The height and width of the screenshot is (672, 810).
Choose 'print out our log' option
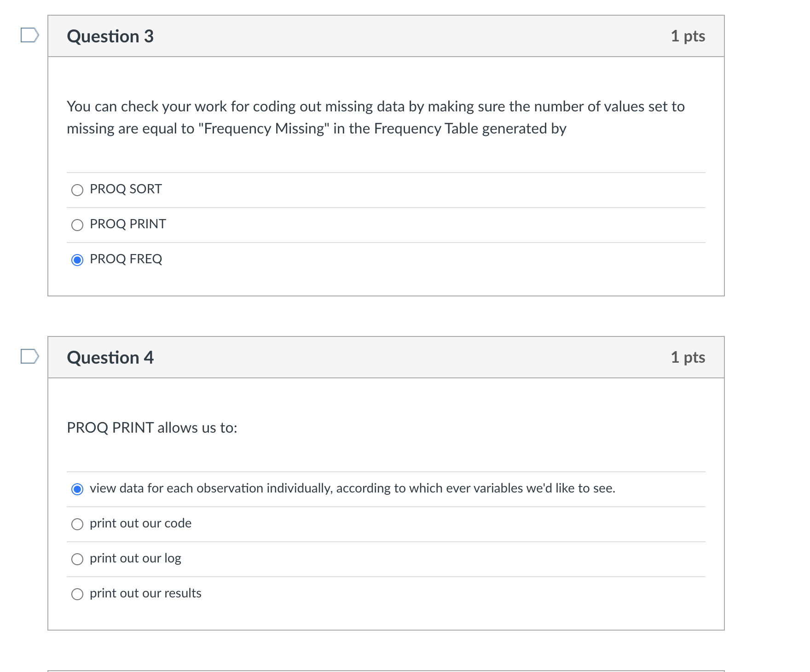click(x=77, y=559)
